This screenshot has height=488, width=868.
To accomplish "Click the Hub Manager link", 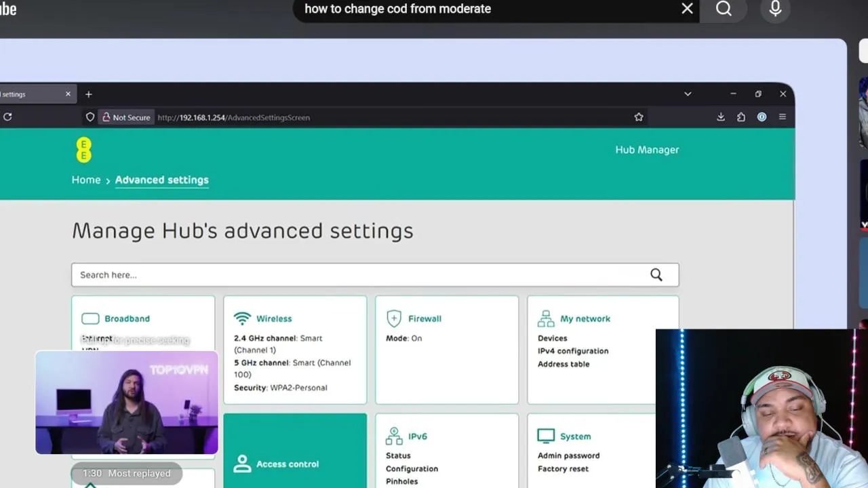I will pyautogui.click(x=647, y=150).
